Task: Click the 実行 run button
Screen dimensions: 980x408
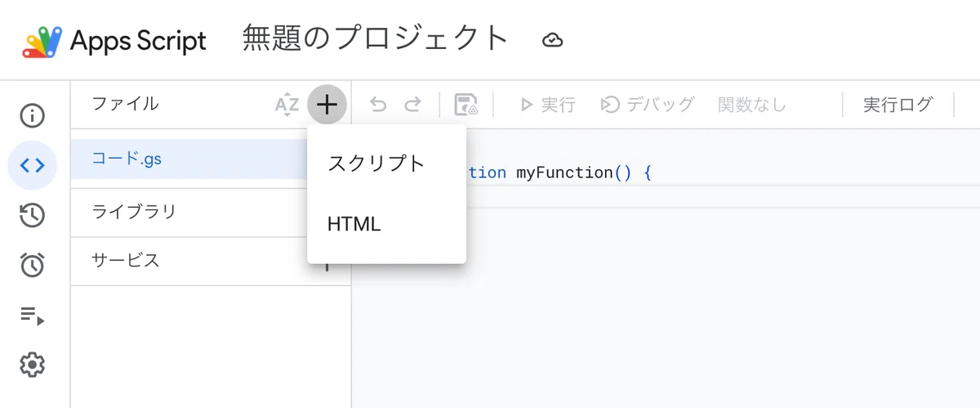Action: [x=547, y=105]
